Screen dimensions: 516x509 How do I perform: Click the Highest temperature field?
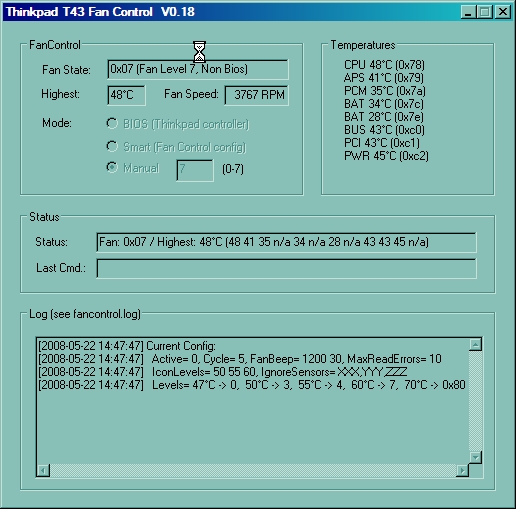(126, 95)
